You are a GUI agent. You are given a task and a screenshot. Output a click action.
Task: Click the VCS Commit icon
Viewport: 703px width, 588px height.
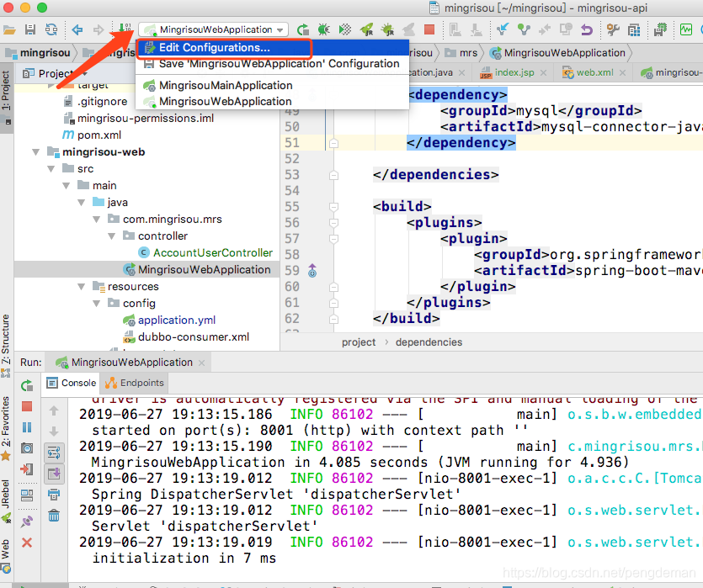coord(524,30)
